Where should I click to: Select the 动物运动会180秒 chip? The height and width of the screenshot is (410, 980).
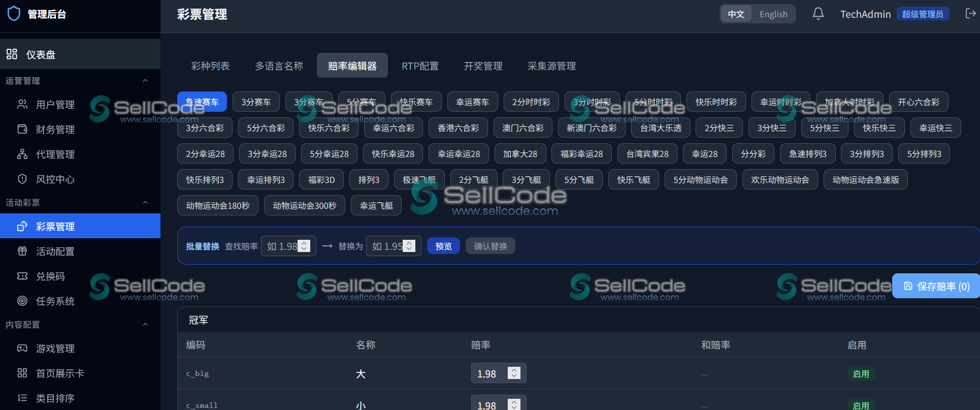point(218,205)
